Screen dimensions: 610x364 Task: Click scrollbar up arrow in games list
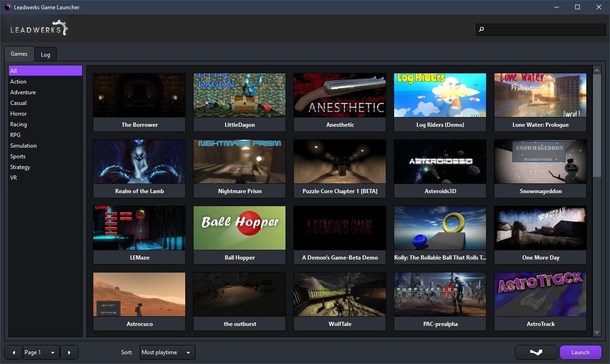point(597,70)
